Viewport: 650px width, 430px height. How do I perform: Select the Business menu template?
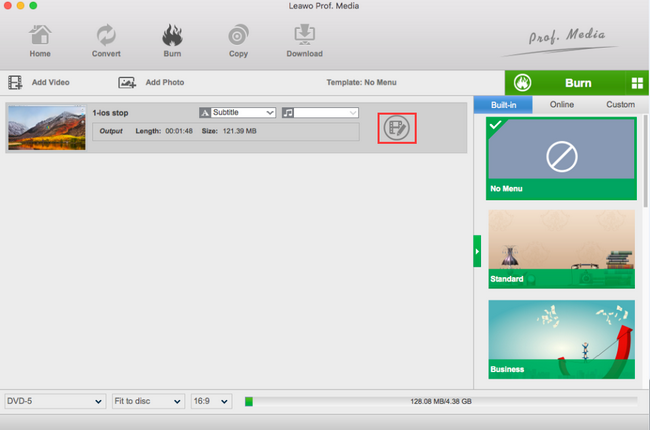point(561,339)
